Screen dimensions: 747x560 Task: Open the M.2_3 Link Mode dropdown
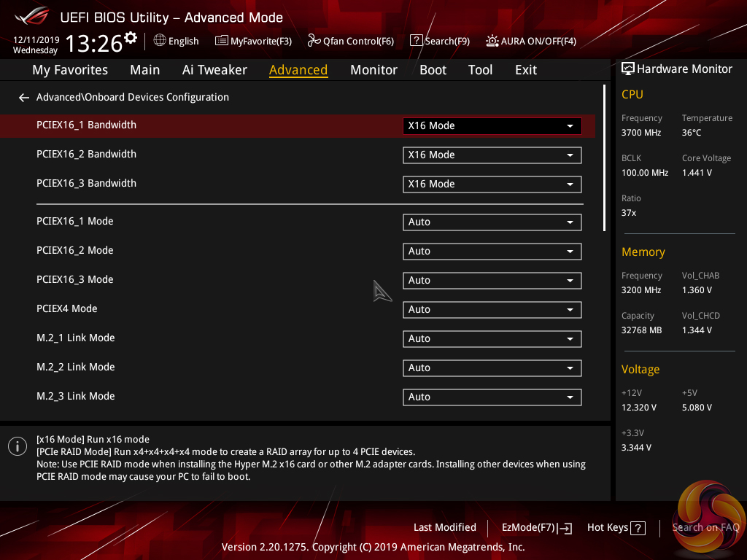[x=492, y=397]
